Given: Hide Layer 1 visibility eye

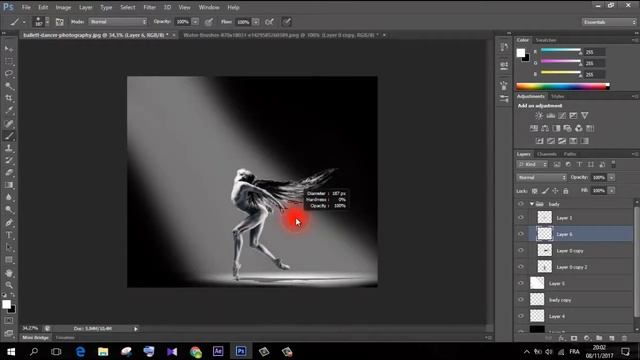Looking at the screenshot, I should [521, 218].
